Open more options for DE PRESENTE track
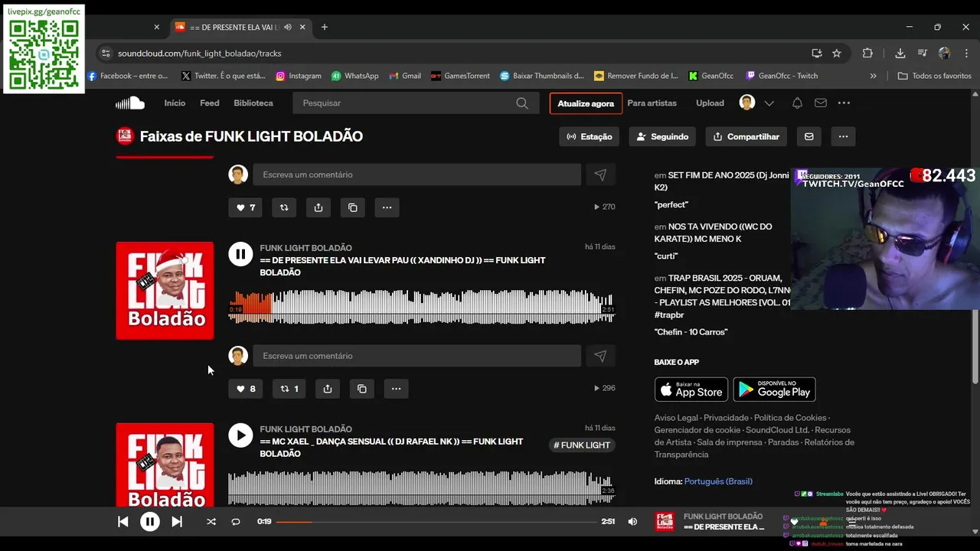The image size is (980, 551). tap(396, 389)
